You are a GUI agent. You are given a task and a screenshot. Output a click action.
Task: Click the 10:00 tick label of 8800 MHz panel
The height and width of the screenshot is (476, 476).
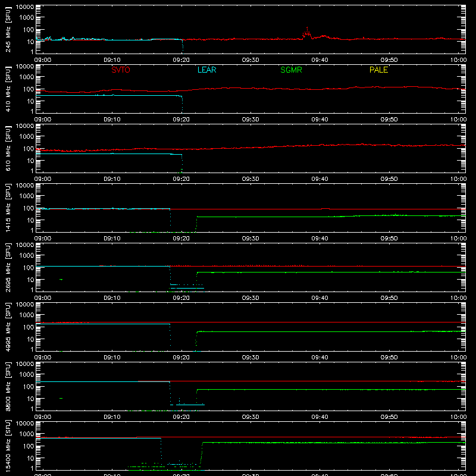tap(458, 417)
